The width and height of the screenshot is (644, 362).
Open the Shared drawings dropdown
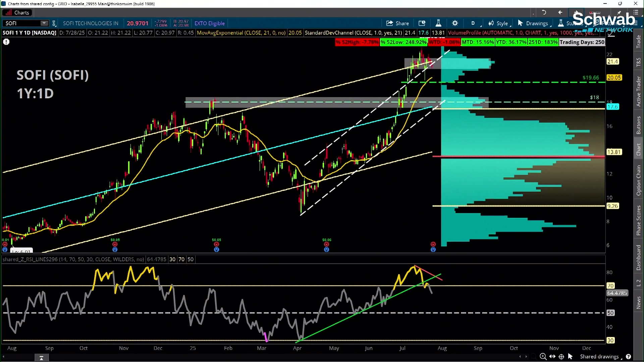[x=601, y=357]
